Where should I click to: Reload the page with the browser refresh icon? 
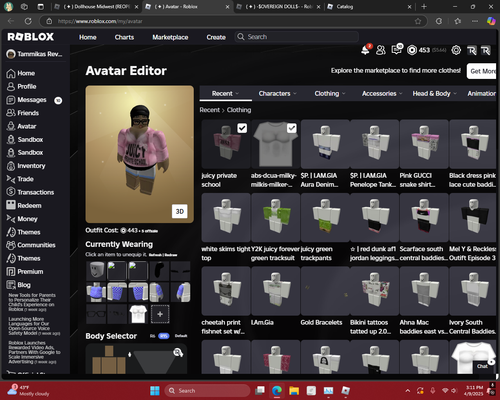(x=28, y=21)
